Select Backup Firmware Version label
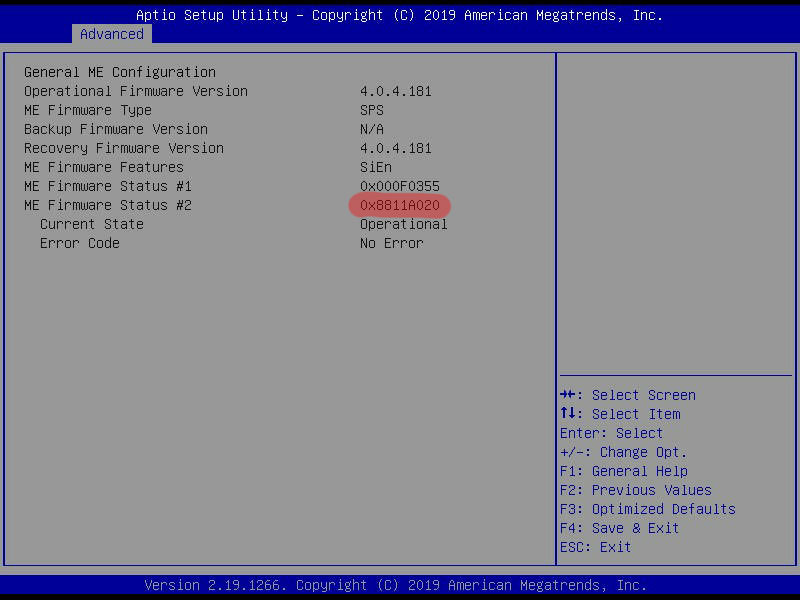 point(116,129)
